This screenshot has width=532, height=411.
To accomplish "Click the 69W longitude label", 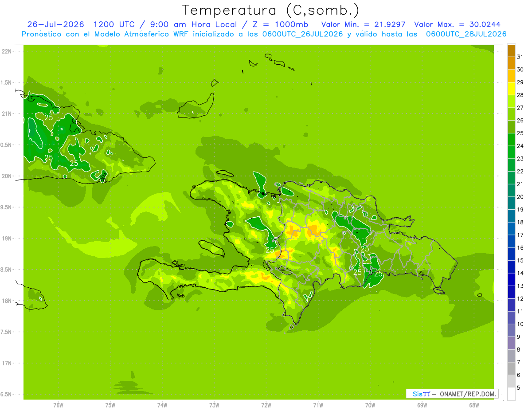I will 422,404.
